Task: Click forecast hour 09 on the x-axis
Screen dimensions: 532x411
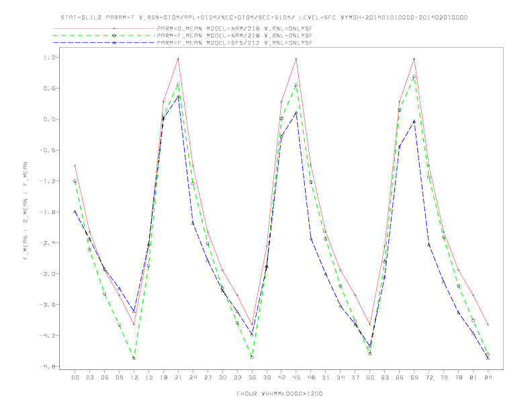Action: 119,377
